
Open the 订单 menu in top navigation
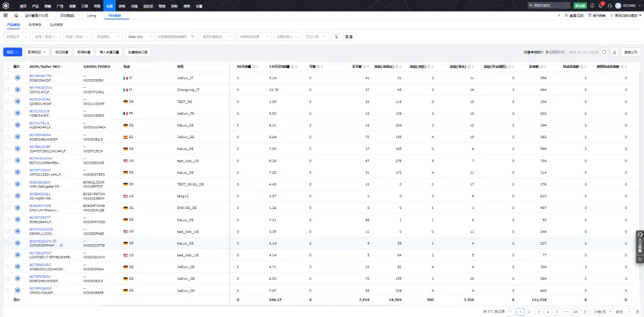pyautogui.click(x=85, y=6)
